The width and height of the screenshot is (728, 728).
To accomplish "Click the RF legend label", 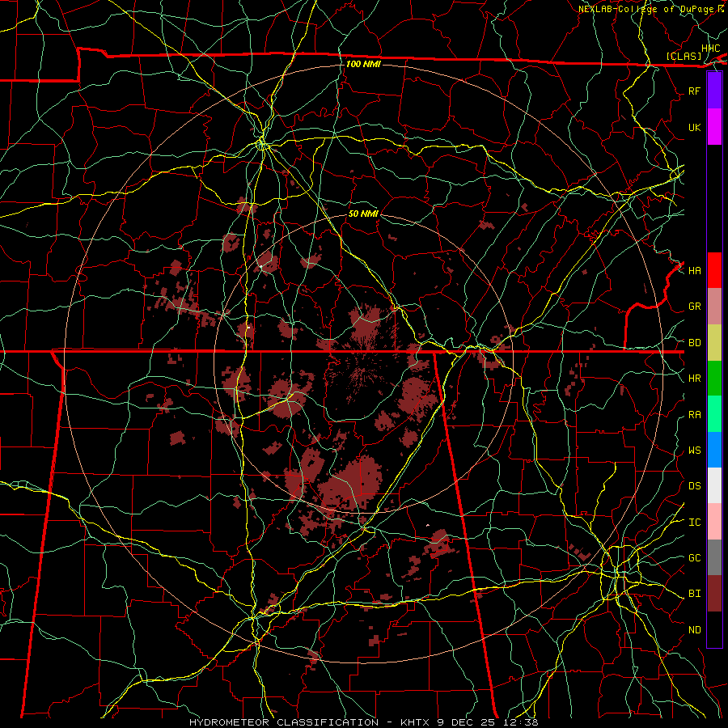I will click(695, 91).
